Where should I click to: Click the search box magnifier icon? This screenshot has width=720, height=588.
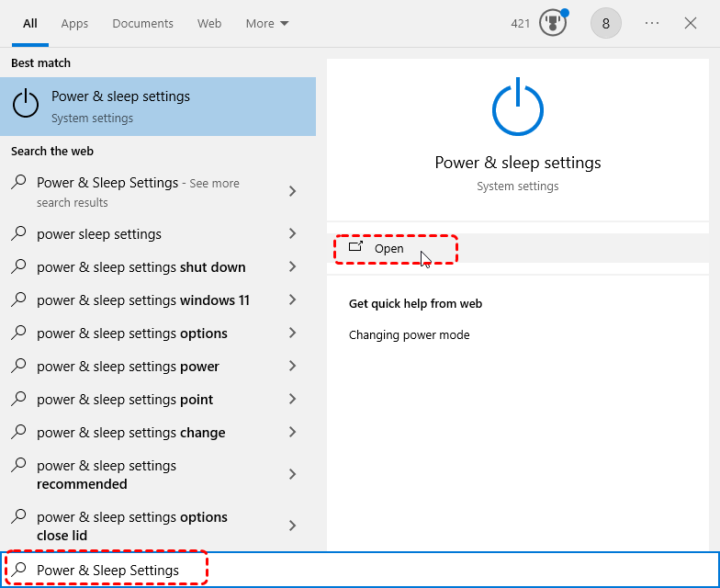point(18,570)
